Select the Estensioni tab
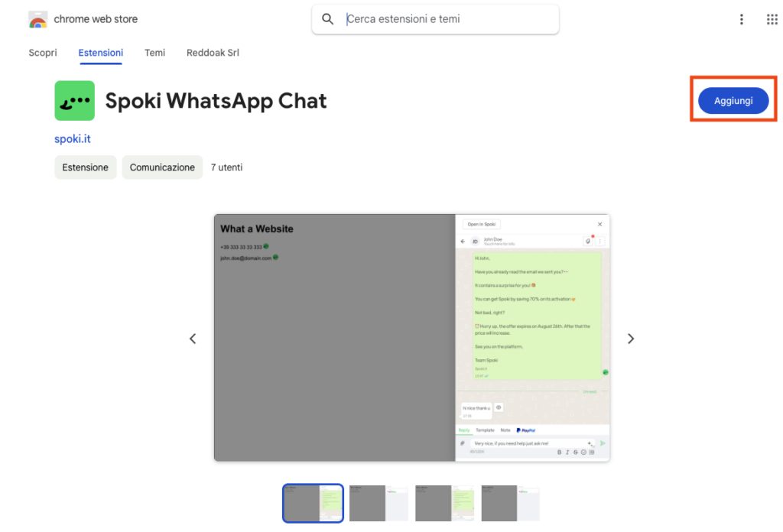Screen dimensions: 783x532 (100, 53)
